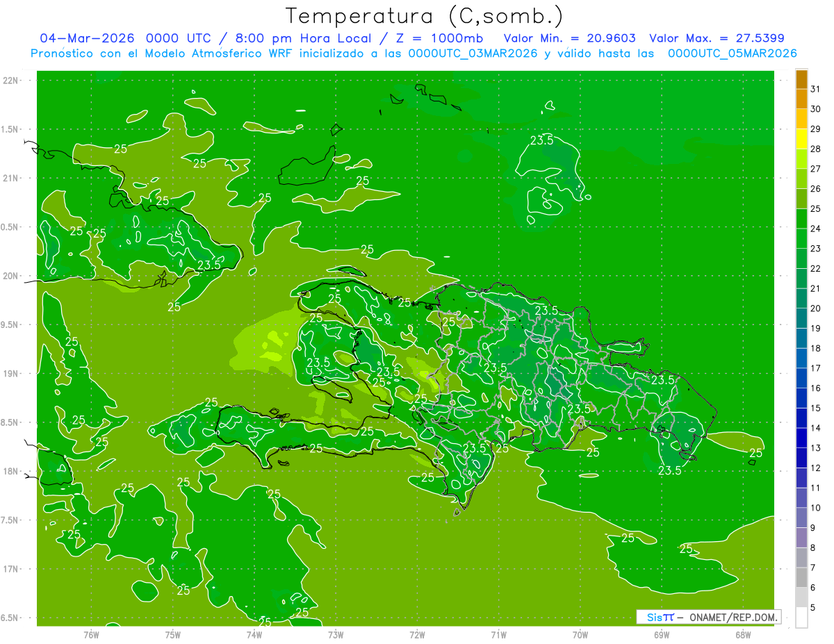
Task: Click the 68W longitude axis label
Action: 743,634
